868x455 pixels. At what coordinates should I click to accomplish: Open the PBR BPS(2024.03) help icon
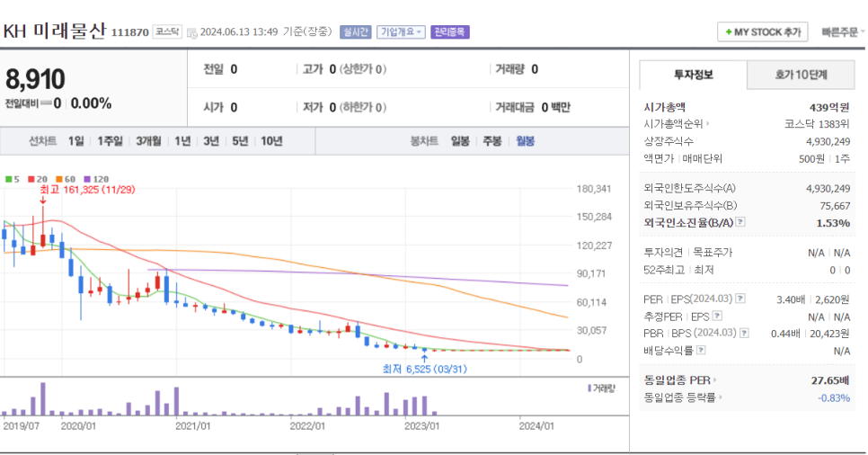click(x=744, y=333)
